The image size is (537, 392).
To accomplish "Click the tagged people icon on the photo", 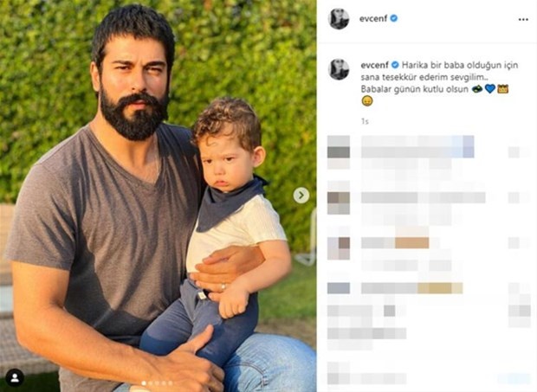I will pos(15,377).
